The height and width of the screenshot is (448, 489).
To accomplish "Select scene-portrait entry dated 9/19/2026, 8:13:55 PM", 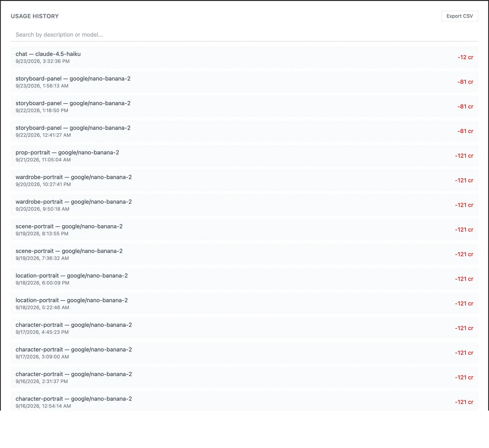I will point(244,230).
